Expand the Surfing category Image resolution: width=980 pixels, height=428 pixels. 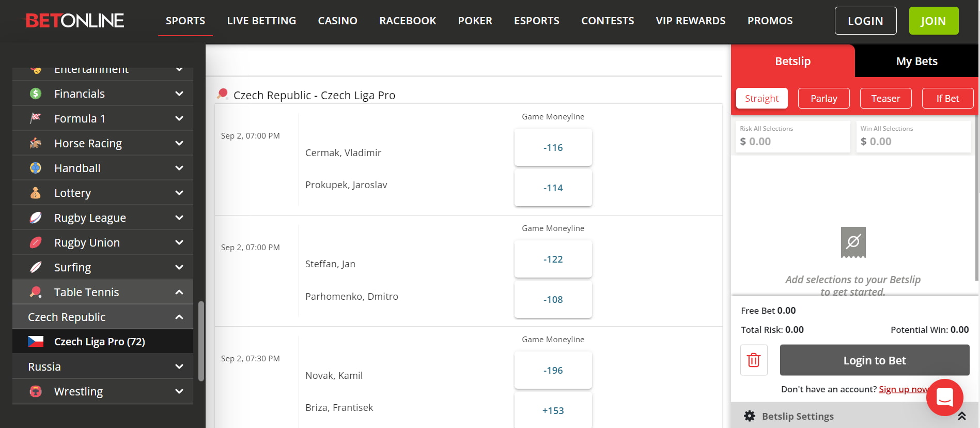[x=179, y=267]
